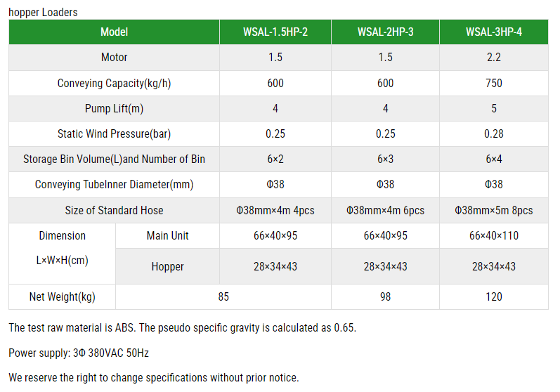Select the WSAL-3HP-4 column header
560x392 pixels.
click(494, 32)
